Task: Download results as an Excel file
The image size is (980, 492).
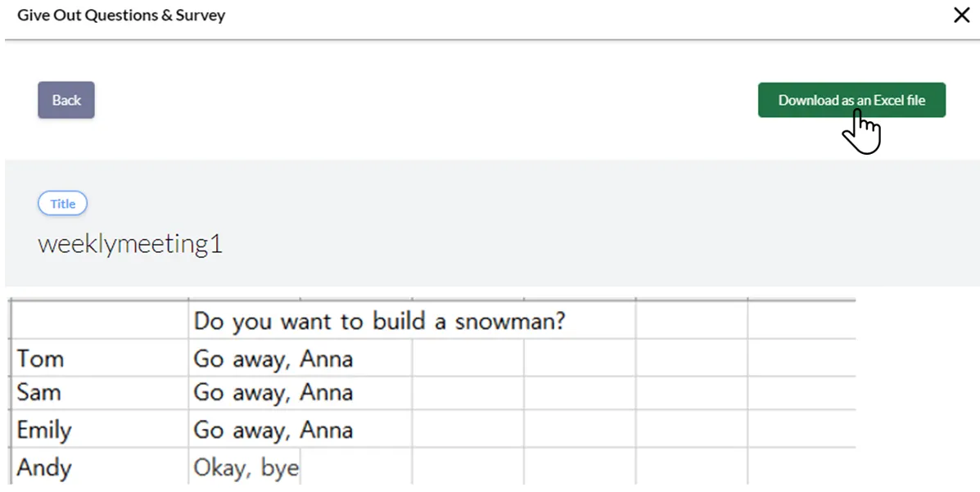Action: (x=851, y=100)
